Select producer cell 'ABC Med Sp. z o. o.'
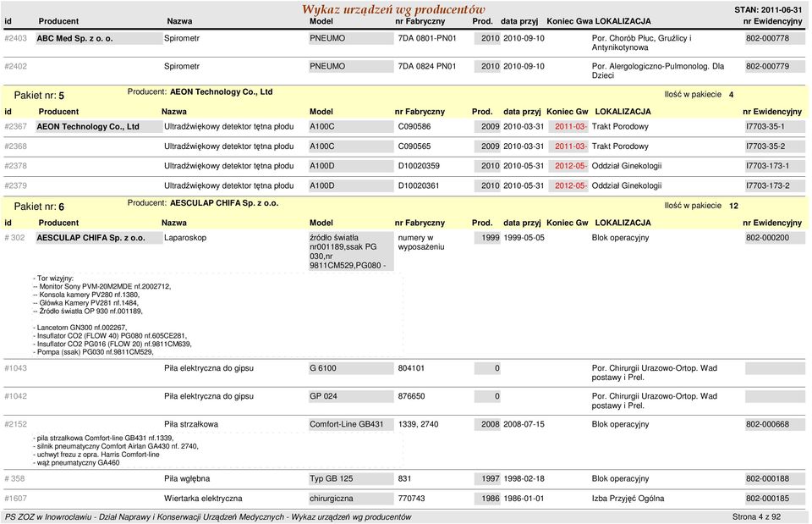812x524 pixels. (98, 38)
